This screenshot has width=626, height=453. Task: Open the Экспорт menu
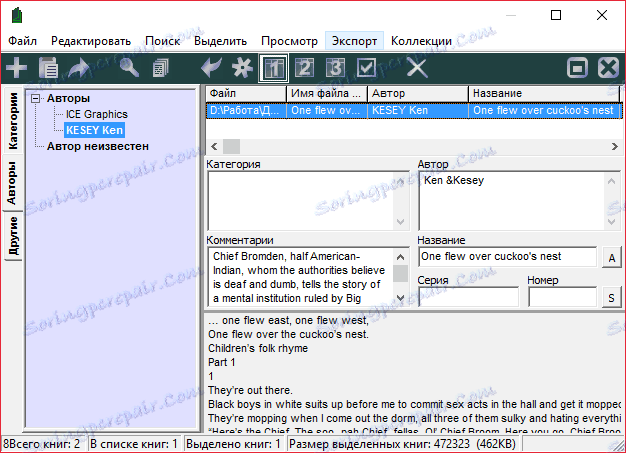click(355, 41)
